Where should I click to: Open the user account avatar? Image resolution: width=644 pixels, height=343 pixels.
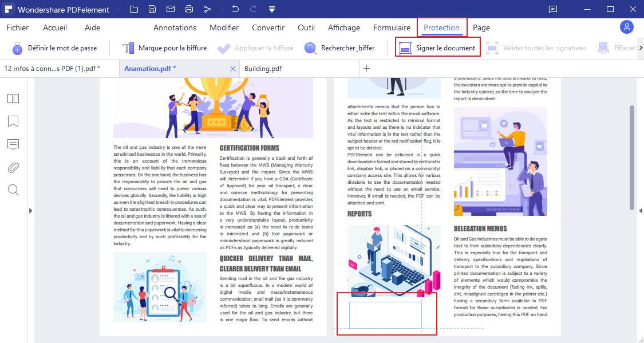626,27
